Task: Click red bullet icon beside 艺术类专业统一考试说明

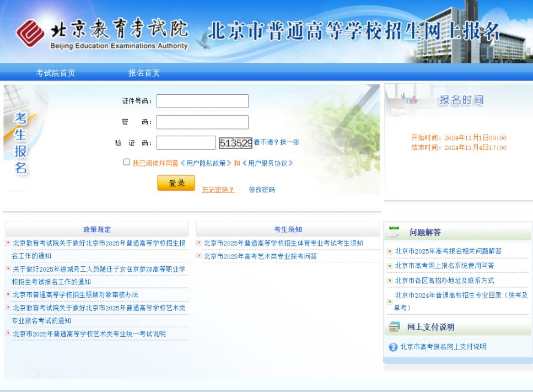Action: coord(8,333)
